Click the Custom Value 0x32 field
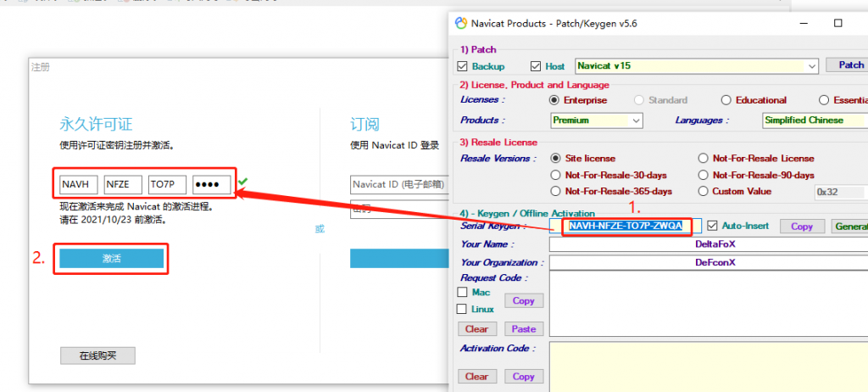Viewport: 868px width, 392px height. pyautogui.click(x=838, y=192)
